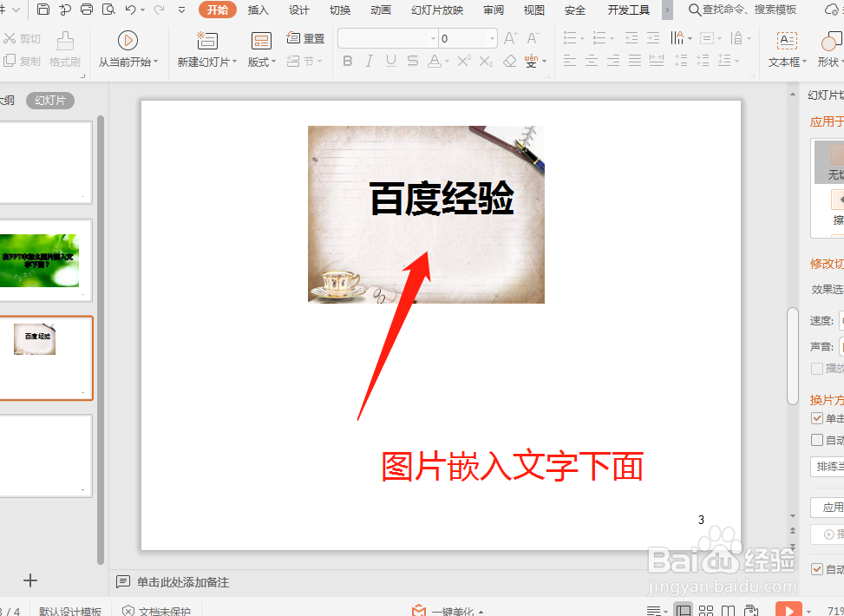This screenshot has height=616, width=844.
Task: Click the 文本框 text box icon
Action: 787,41
